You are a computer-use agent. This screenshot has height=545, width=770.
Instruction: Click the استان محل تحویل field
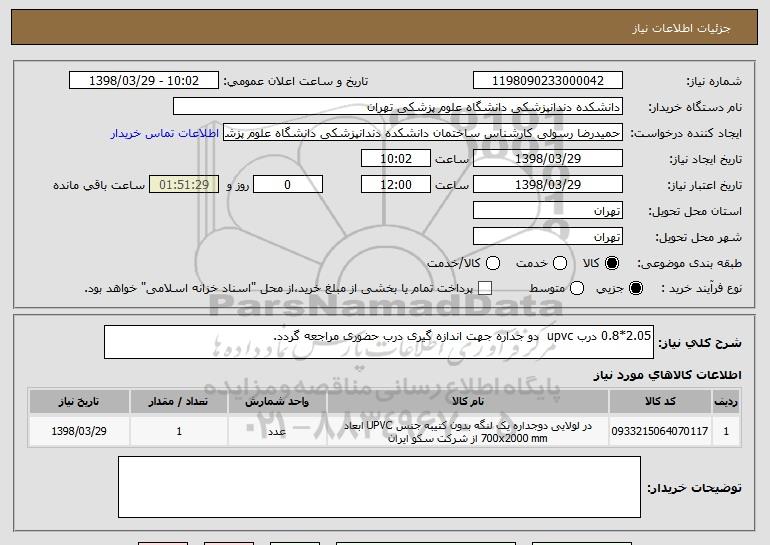point(548,211)
